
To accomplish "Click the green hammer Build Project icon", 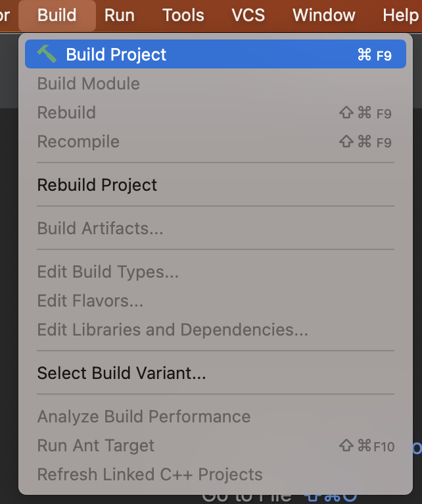I will 47,54.
